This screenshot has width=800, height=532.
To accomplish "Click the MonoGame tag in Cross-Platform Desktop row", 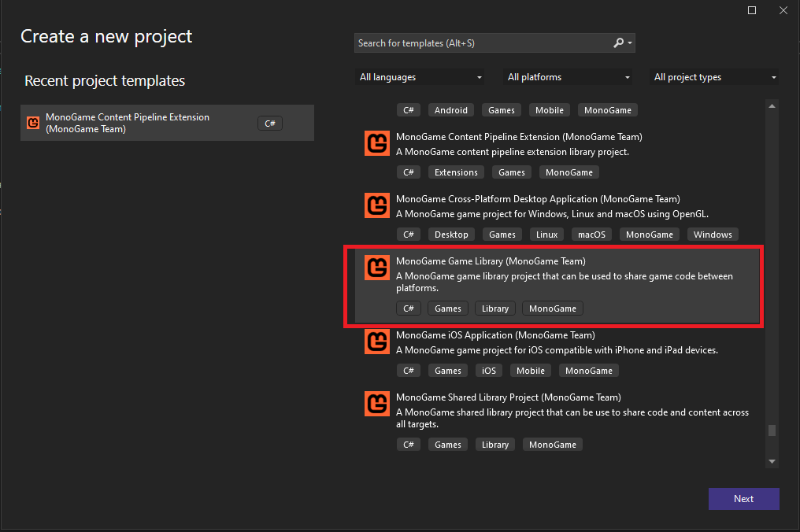I will pyautogui.click(x=650, y=235).
